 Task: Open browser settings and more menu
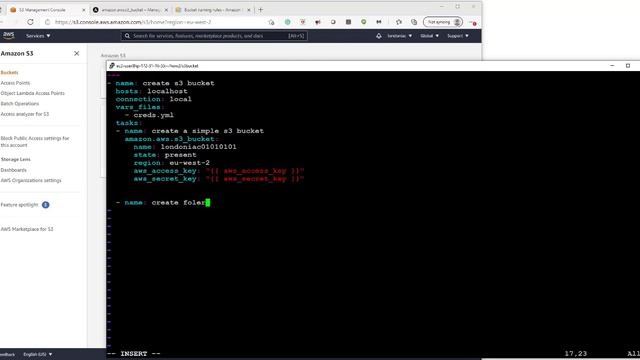pos(472,22)
